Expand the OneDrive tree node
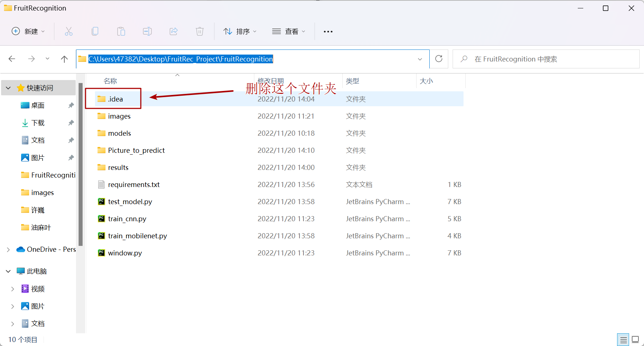 (x=8, y=250)
